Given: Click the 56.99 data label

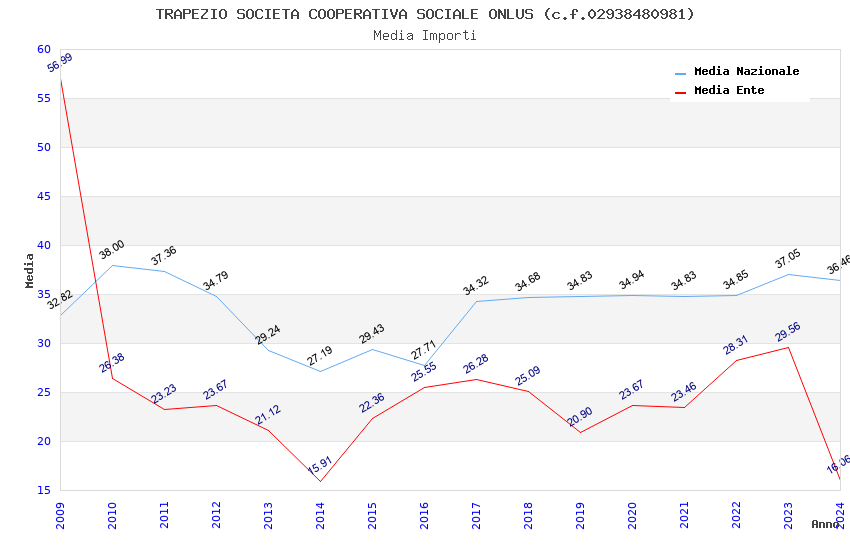Looking at the screenshot, I should click(x=60, y=63).
